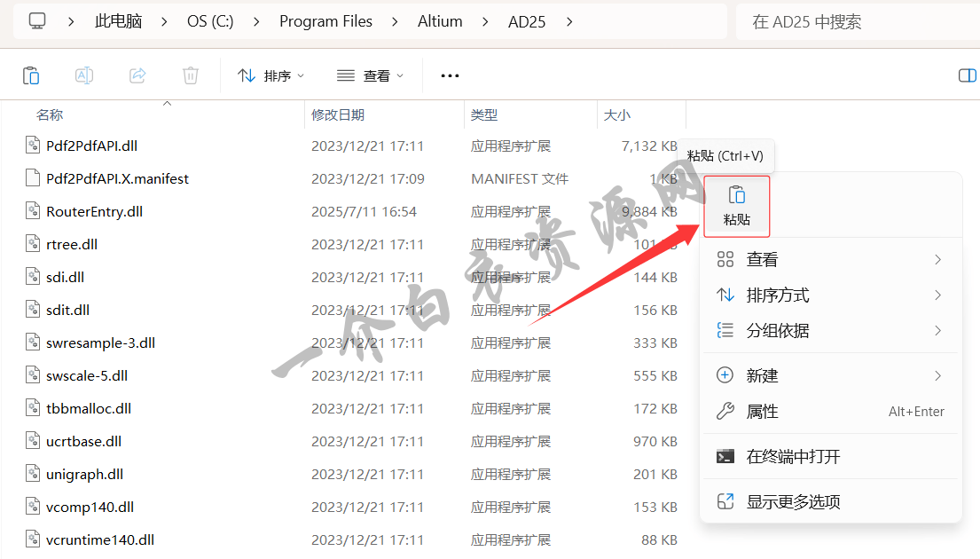
Task: Open the see more ellipsis menu
Action: (450, 75)
